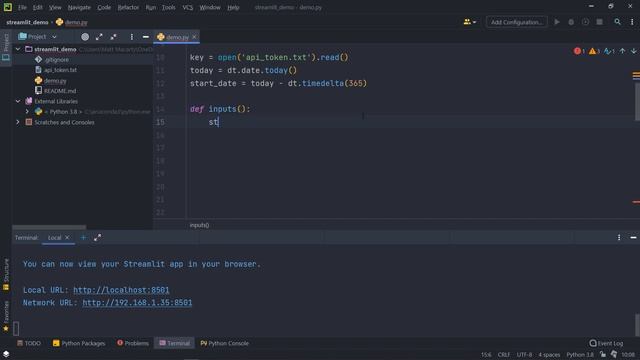Click the Debug bug icon
640x360 pixels.
(571, 22)
